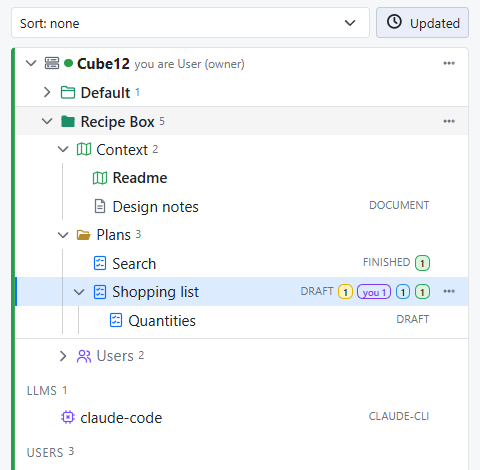
Task: Click the Default folder label
Action: tap(105, 93)
